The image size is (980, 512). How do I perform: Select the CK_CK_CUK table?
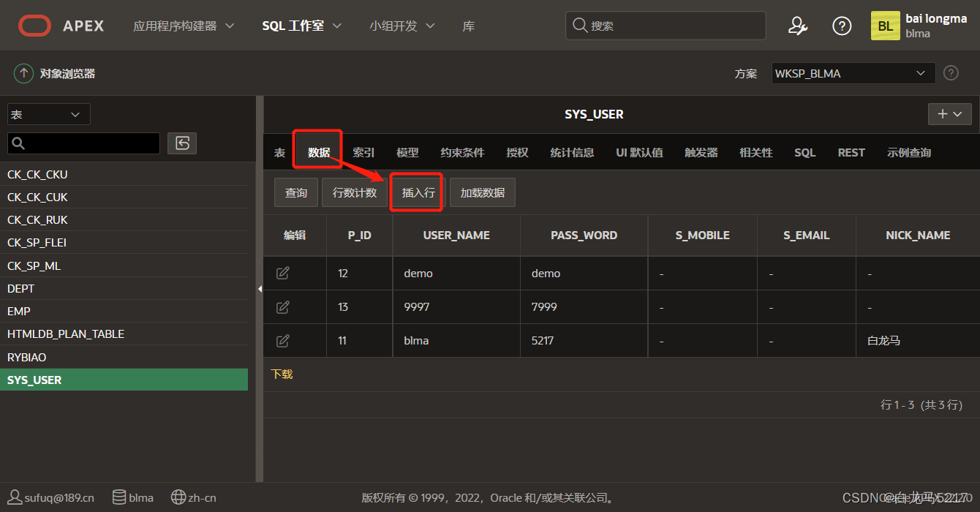[124, 197]
